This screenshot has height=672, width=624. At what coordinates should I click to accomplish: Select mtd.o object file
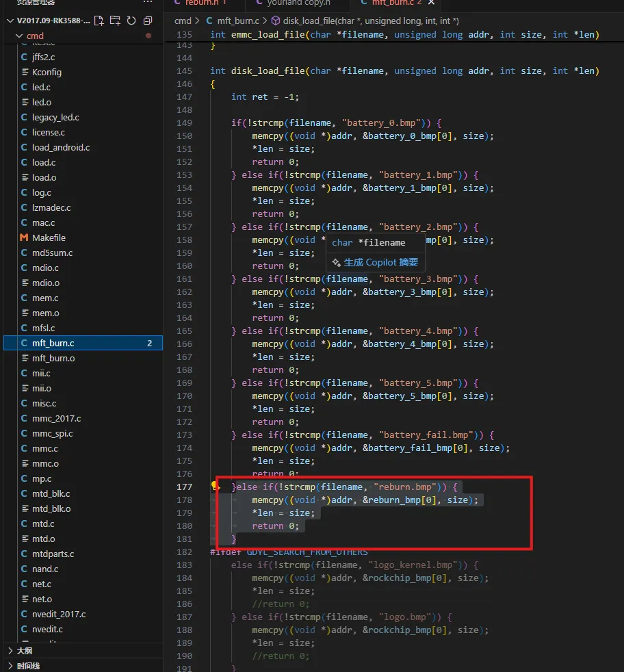(x=83, y=539)
